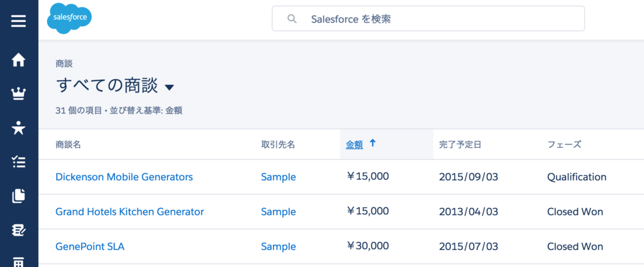Image resolution: width=644 pixels, height=267 pixels.
Task: Click the Salesforce cloud logo
Action: coord(69,18)
